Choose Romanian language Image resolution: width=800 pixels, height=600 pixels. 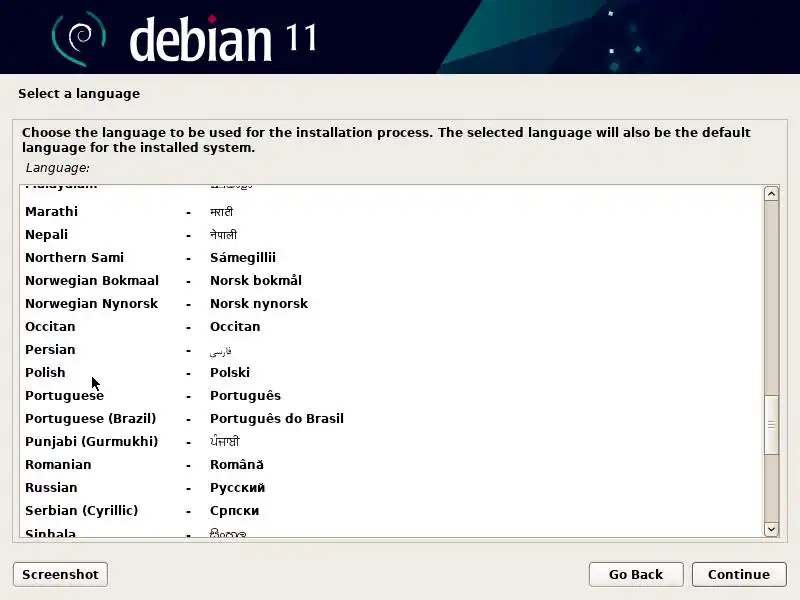(x=392, y=464)
